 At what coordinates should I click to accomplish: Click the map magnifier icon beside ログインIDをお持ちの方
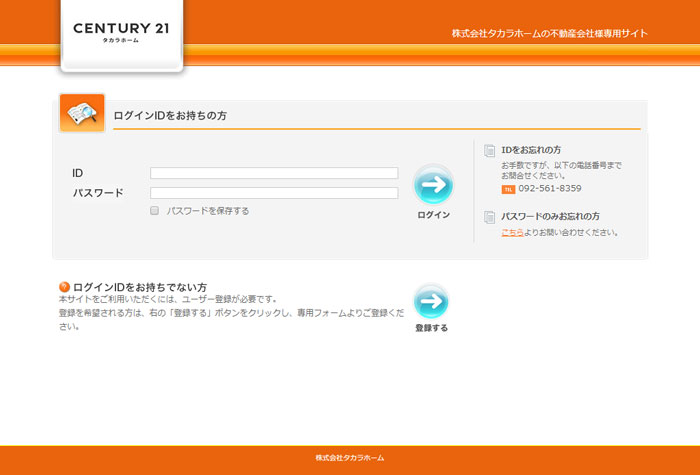click(x=82, y=113)
